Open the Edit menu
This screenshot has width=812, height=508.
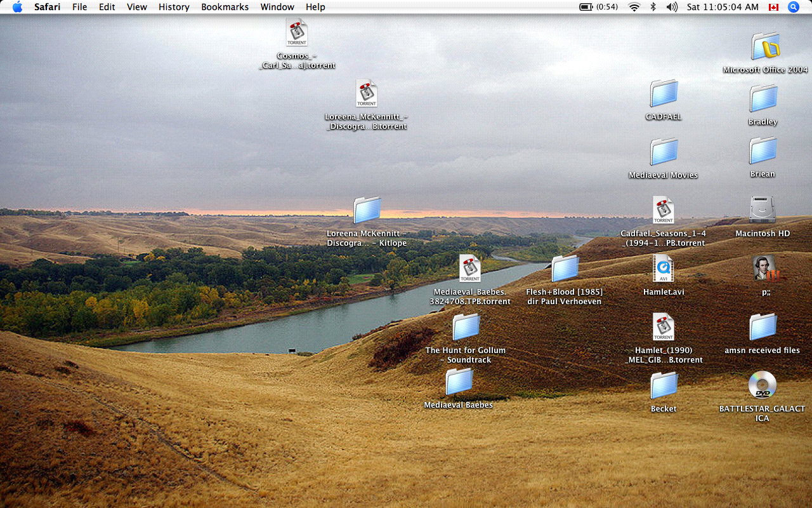[x=107, y=7]
